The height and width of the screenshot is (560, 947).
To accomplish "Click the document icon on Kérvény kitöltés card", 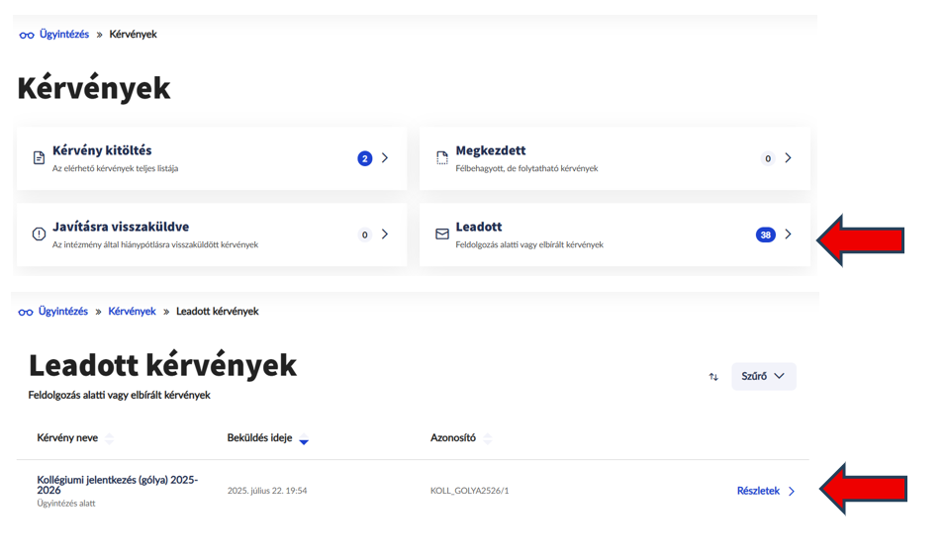I will [39, 158].
